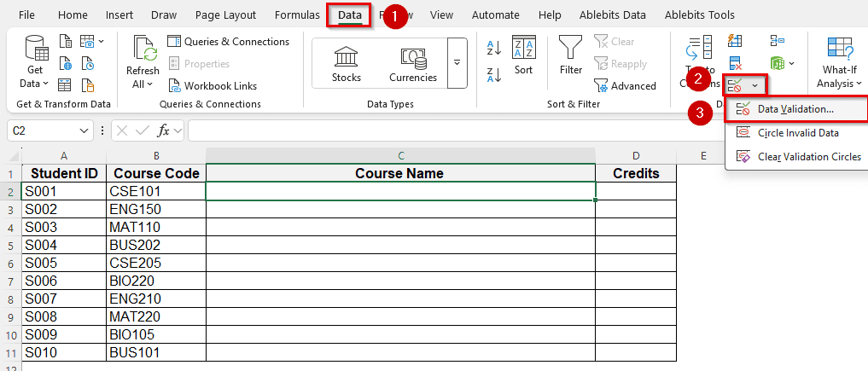Click the Existing Connections icon
This screenshot has height=371, width=868.
[87, 85]
